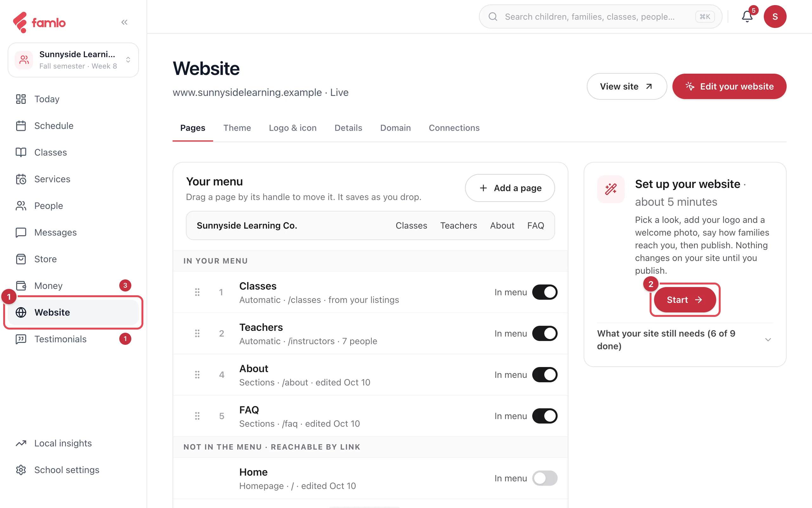Expand What your site still needs
Image resolution: width=812 pixels, height=508 pixels.
684,340
